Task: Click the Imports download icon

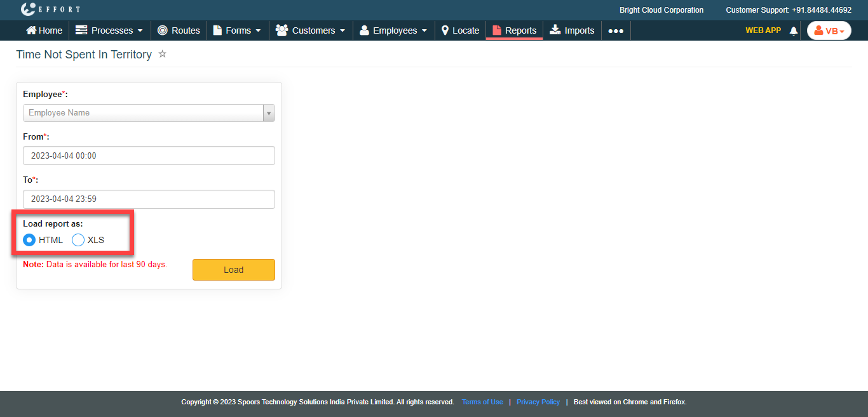Action: (x=555, y=30)
